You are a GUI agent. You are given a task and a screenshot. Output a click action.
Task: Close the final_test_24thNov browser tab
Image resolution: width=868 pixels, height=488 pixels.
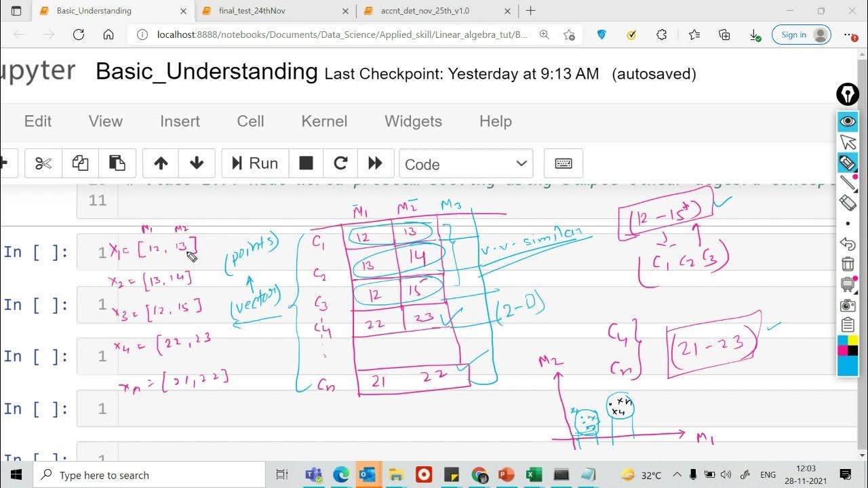[x=345, y=11]
